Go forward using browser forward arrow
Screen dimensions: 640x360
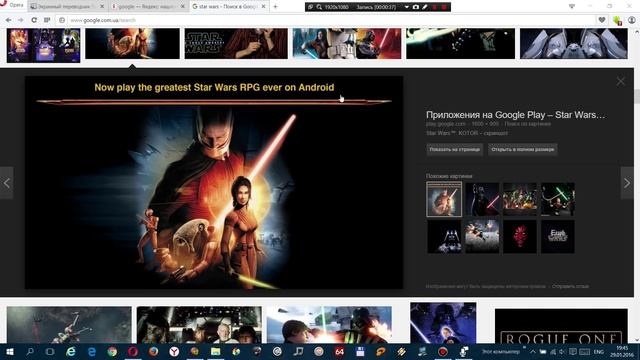coord(21,20)
